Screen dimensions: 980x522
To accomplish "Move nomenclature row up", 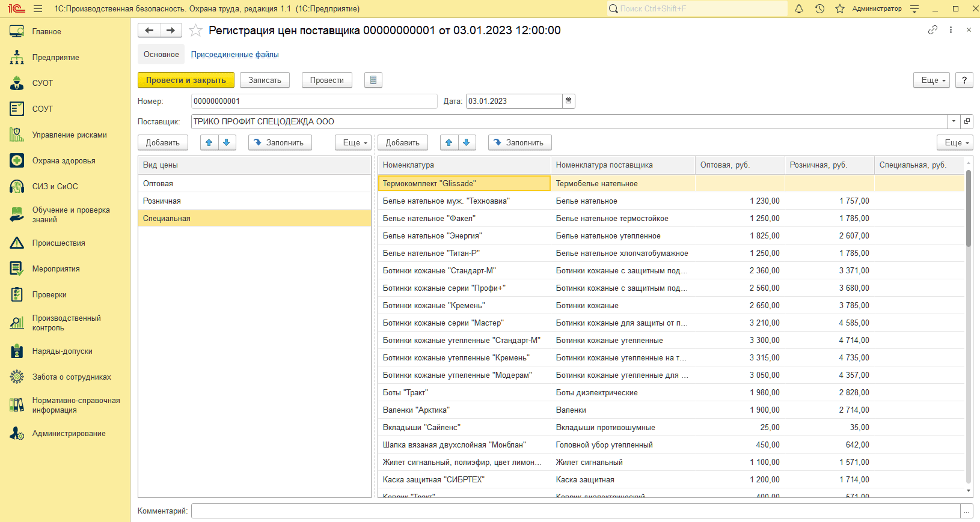I will click(x=449, y=142).
